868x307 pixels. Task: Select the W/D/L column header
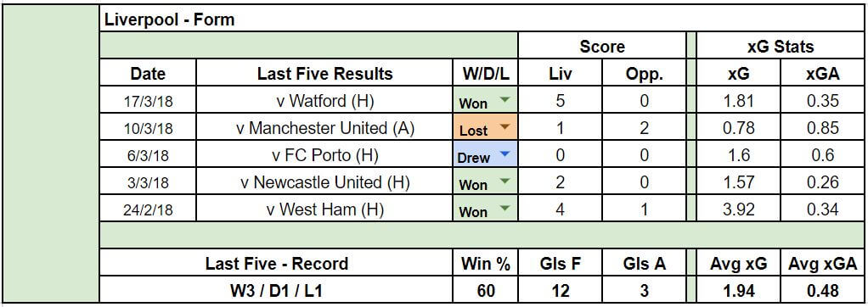[x=486, y=74]
